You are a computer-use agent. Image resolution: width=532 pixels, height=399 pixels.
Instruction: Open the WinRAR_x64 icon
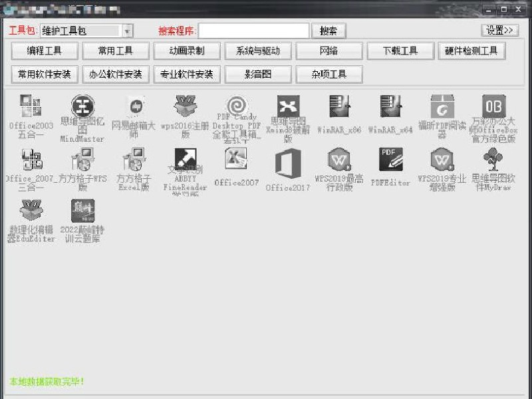coord(391,106)
